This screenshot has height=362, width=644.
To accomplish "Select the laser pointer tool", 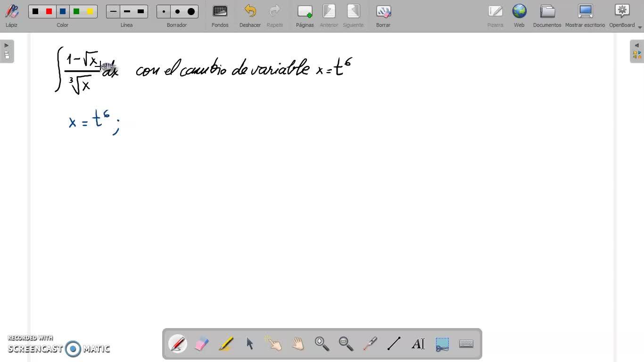I will [x=370, y=344].
